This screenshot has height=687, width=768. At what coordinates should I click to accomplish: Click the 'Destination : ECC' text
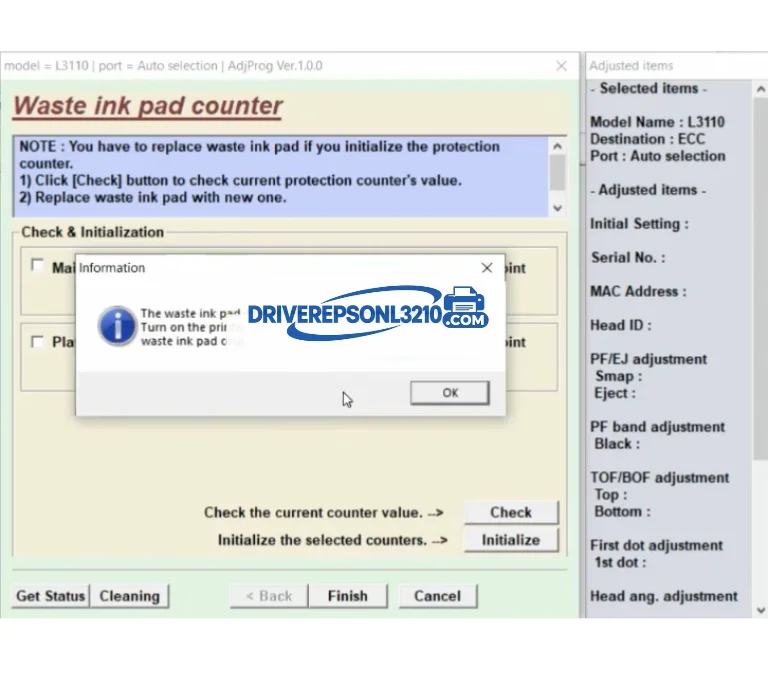pyautogui.click(x=648, y=139)
